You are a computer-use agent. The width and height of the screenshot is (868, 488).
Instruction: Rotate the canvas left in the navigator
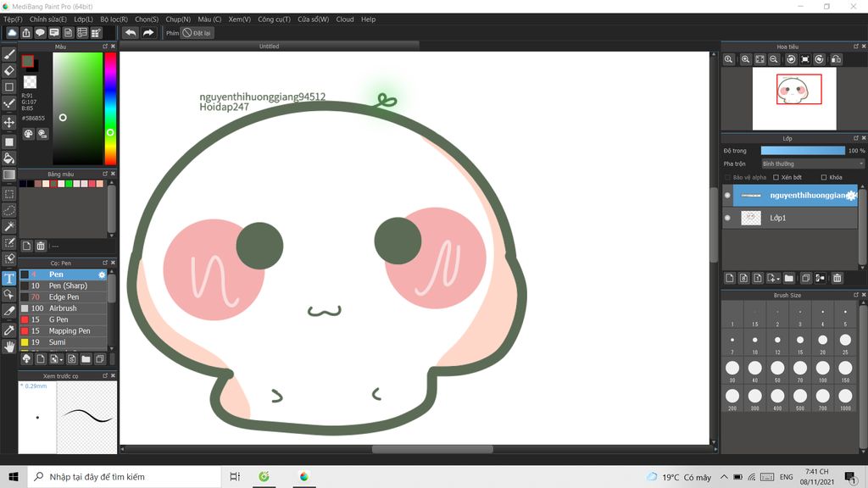pos(791,59)
